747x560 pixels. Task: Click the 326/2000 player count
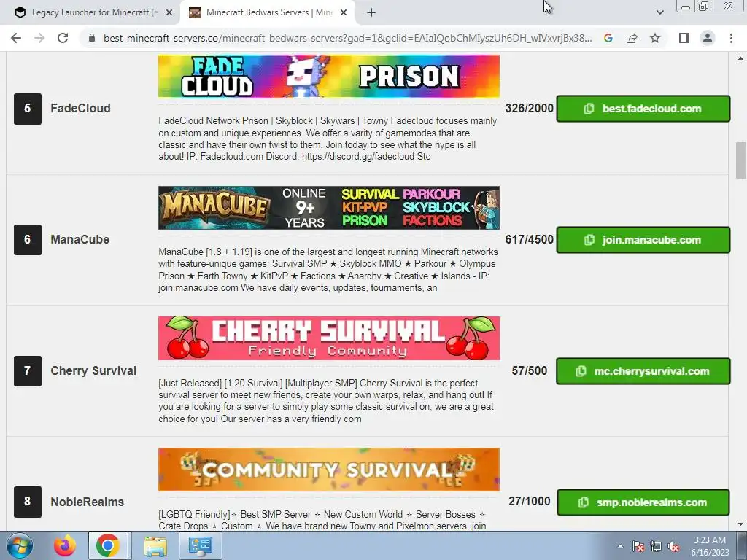pyautogui.click(x=530, y=108)
